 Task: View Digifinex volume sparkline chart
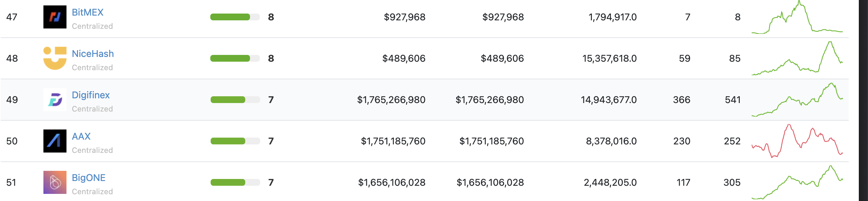tap(797, 100)
